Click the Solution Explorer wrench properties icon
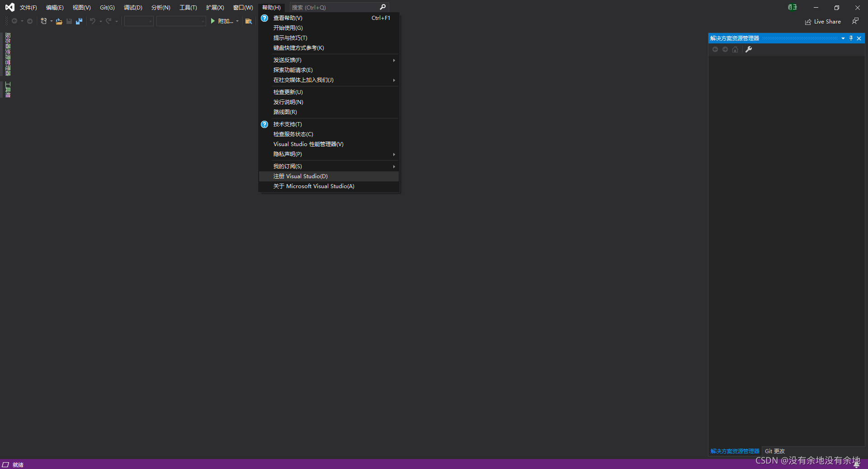The width and height of the screenshot is (868, 469). tap(749, 49)
